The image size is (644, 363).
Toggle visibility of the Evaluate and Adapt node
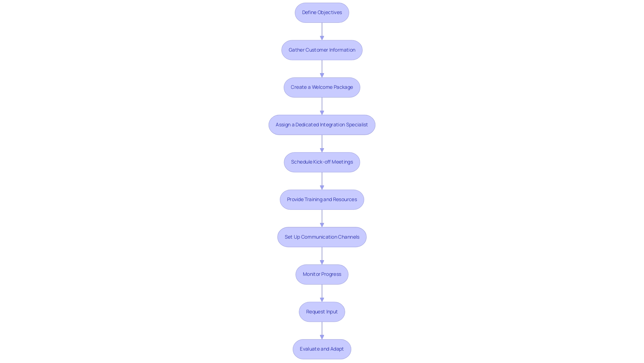tap(322, 349)
